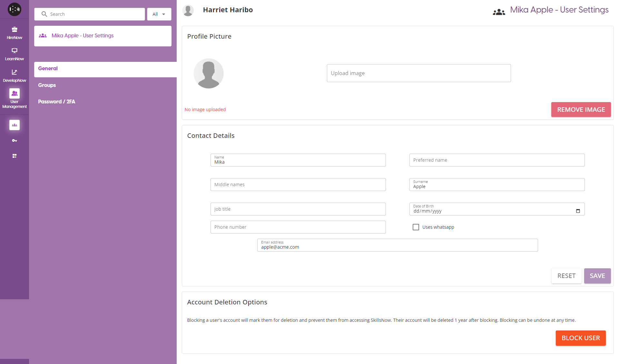Click the SkillsNow logo at top left

coord(14,9)
